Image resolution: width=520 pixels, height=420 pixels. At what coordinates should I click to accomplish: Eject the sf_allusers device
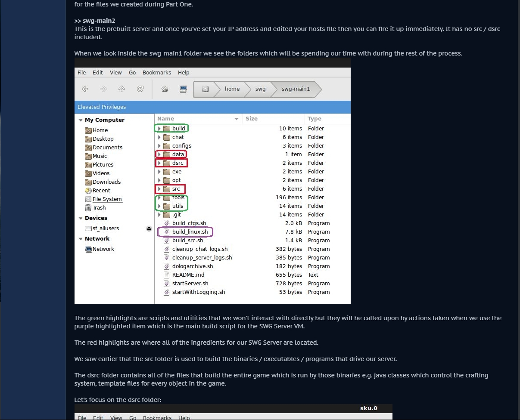click(x=149, y=229)
